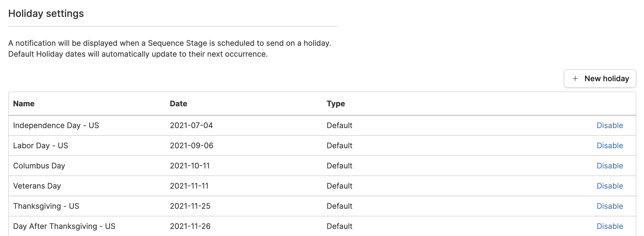Select the Labor Day - US name cell
Viewport: 644px width, 236px height.
pyautogui.click(x=41, y=146)
